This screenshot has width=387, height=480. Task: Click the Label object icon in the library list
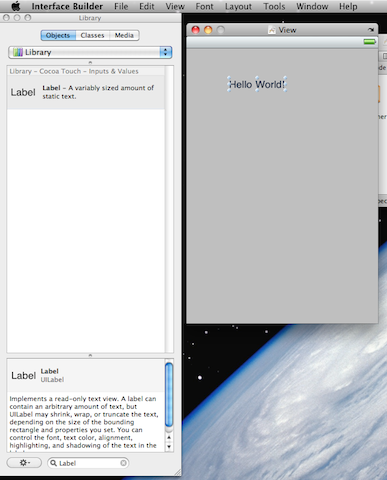(23, 92)
